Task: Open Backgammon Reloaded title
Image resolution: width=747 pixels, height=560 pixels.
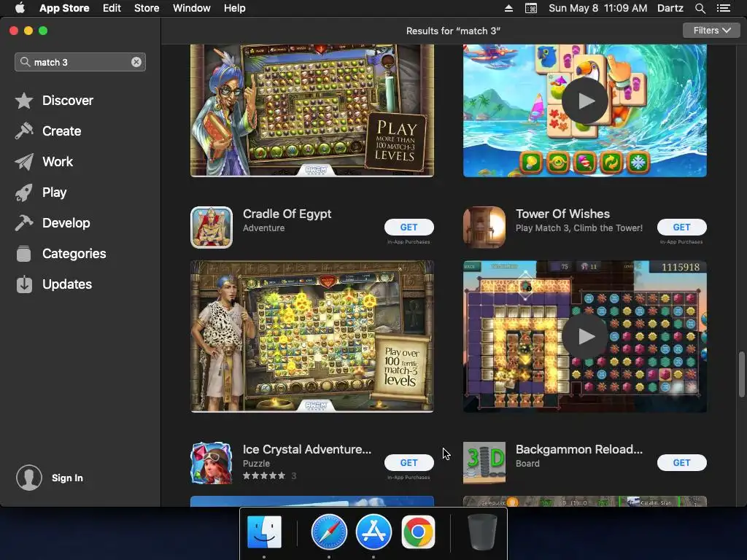Action: pos(578,449)
